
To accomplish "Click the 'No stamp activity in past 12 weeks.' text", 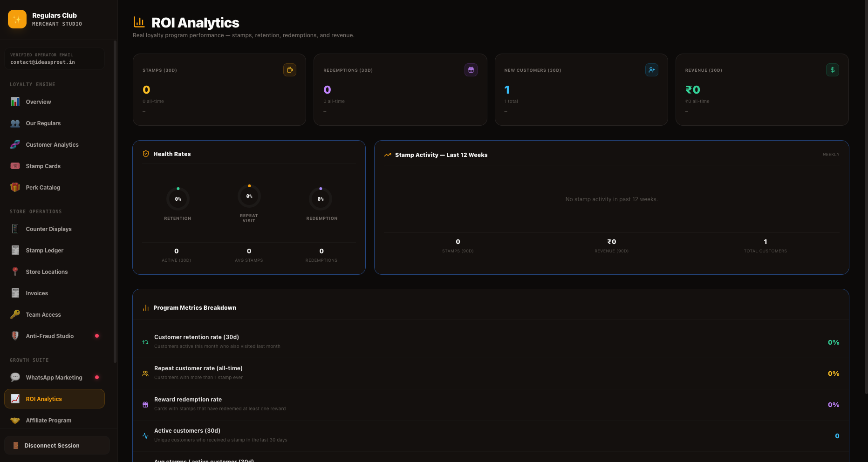I will click(612, 199).
